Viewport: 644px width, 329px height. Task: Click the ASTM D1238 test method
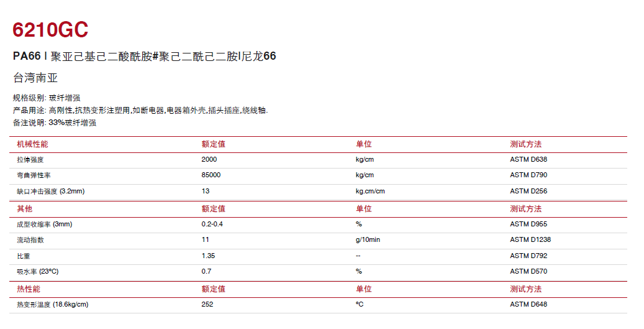coord(530,240)
